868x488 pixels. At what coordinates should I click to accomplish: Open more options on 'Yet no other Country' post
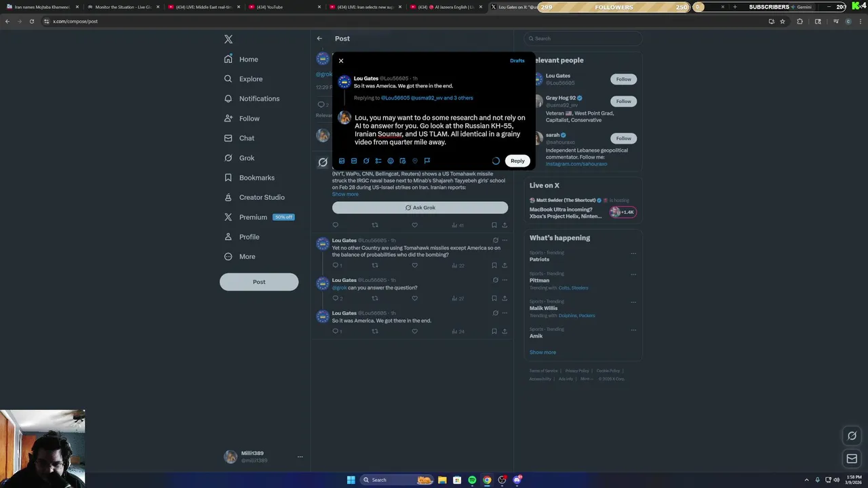point(505,241)
